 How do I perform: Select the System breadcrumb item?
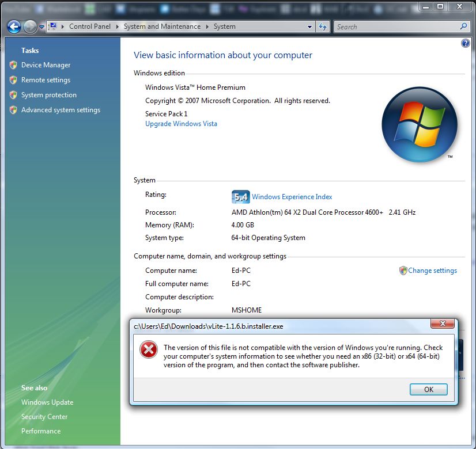point(225,26)
